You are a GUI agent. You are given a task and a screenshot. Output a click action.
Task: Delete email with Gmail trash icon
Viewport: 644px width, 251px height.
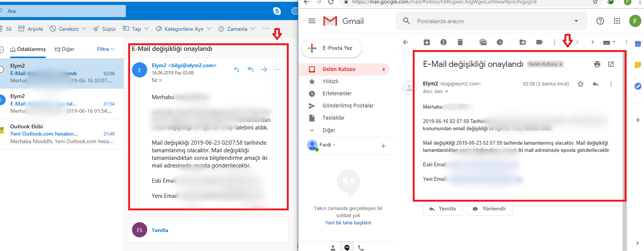(460, 42)
